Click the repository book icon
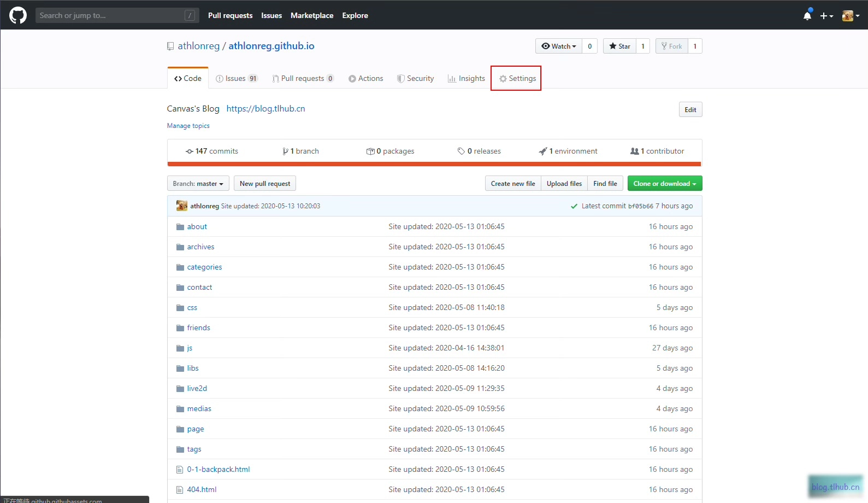 170,46
